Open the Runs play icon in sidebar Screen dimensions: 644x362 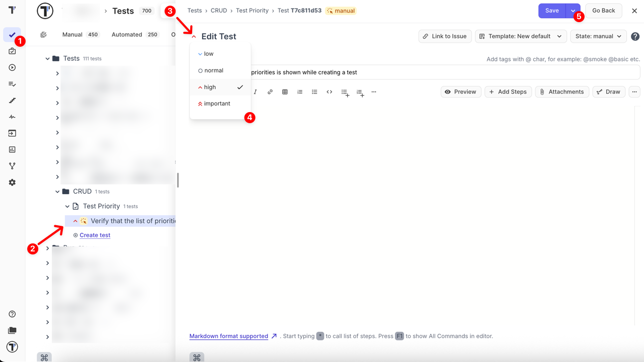pyautogui.click(x=12, y=68)
